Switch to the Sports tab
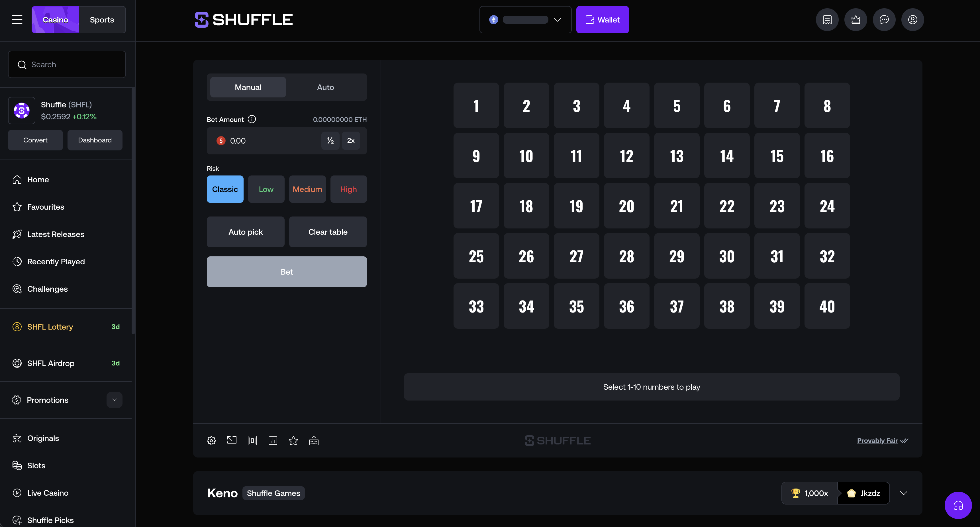980x527 pixels. [102, 20]
